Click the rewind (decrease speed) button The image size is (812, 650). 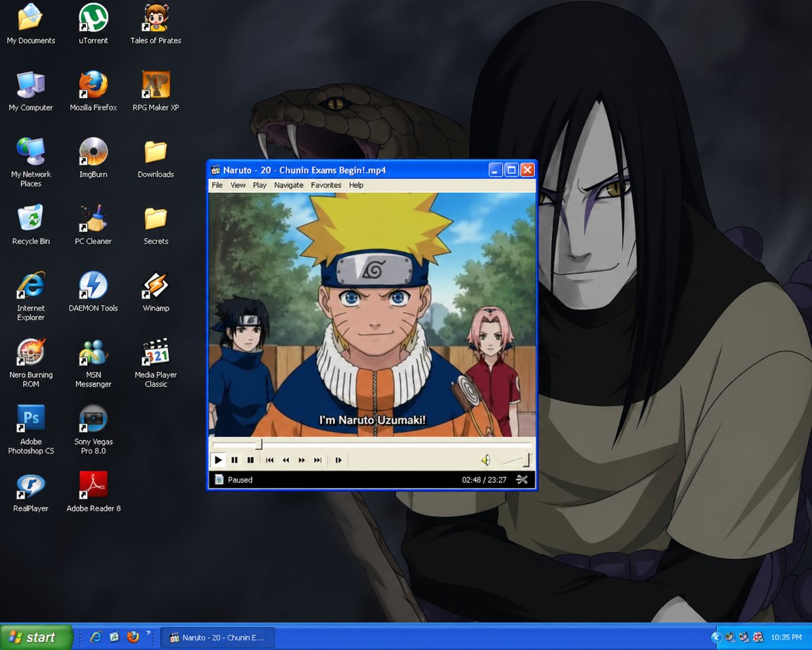pos(286,460)
